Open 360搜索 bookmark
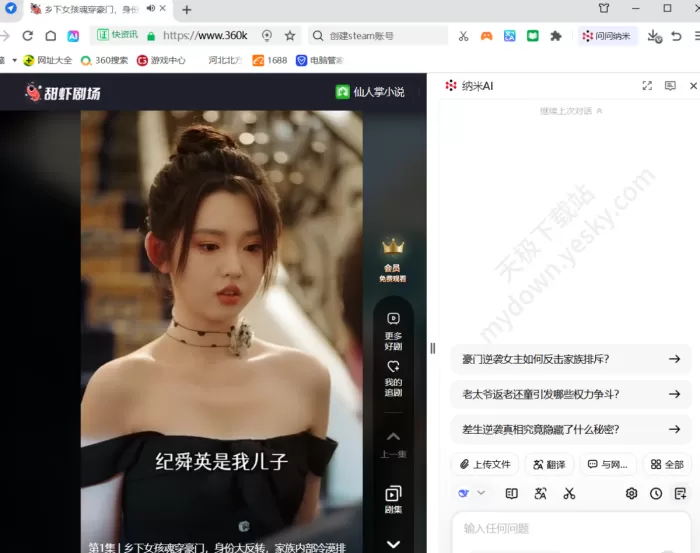The height and width of the screenshot is (553, 700). tap(104, 60)
